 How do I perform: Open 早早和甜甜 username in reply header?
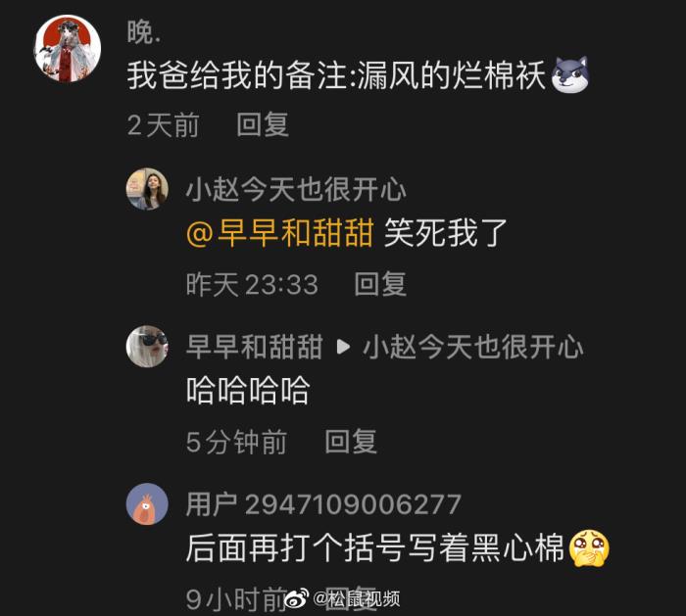coord(255,347)
